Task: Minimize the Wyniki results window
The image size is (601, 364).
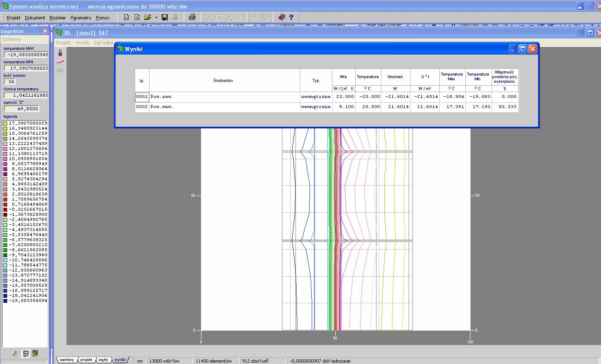Action: click(513, 49)
